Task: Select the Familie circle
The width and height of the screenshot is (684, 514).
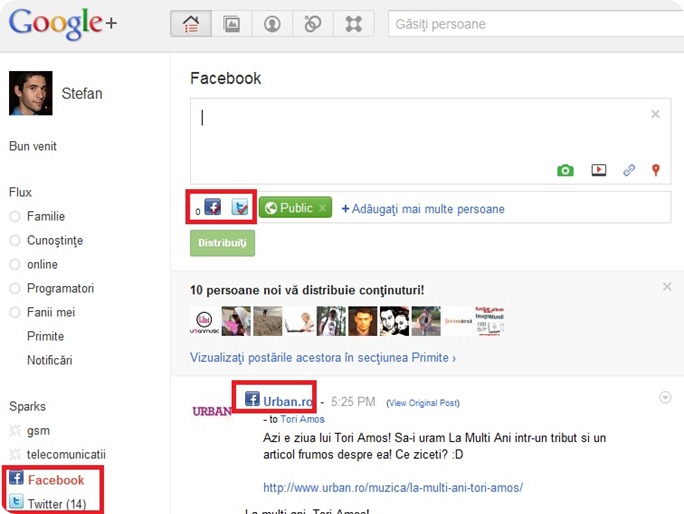Action: pyautogui.click(x=46, y=216)
